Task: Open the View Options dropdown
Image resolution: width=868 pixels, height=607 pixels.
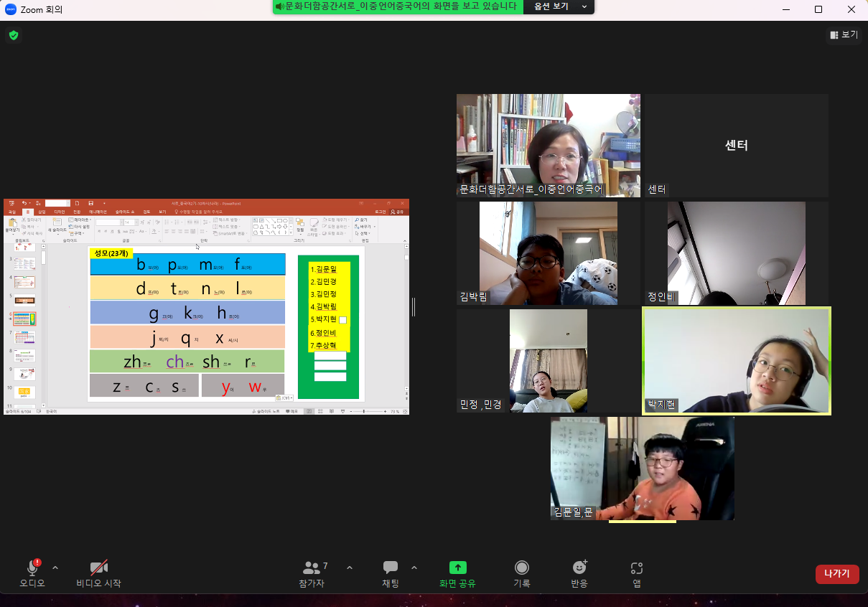Action: (x=559, y=6)
